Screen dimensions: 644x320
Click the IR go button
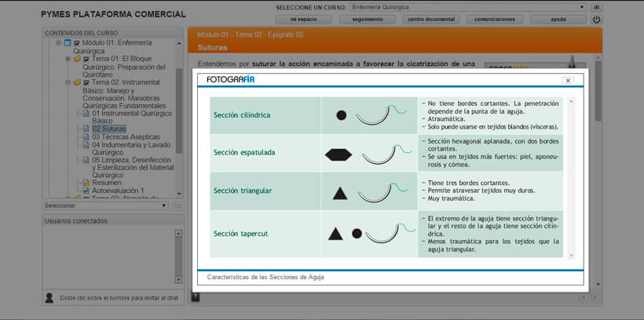tap(596, 7)
